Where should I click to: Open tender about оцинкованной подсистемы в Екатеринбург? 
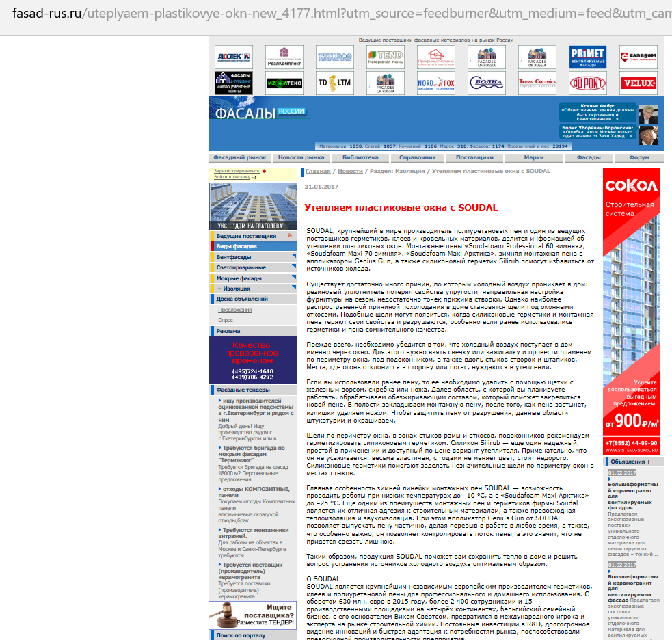coord(256,410)
